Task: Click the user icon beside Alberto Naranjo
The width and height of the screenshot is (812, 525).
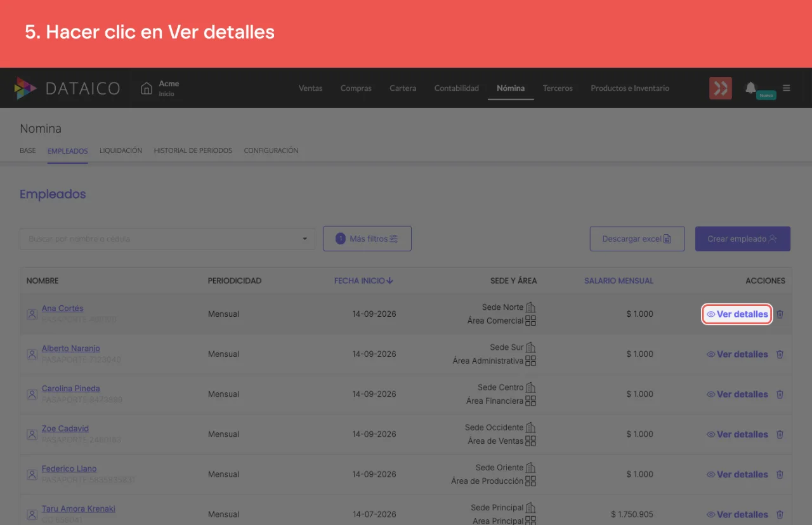Action: (x=32, y=354)
